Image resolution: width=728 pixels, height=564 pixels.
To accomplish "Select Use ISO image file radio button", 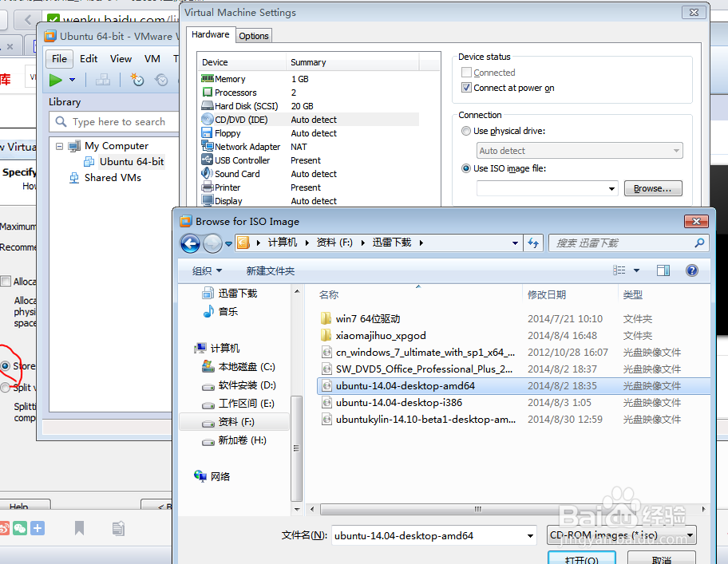I will [x=466, y=168].
